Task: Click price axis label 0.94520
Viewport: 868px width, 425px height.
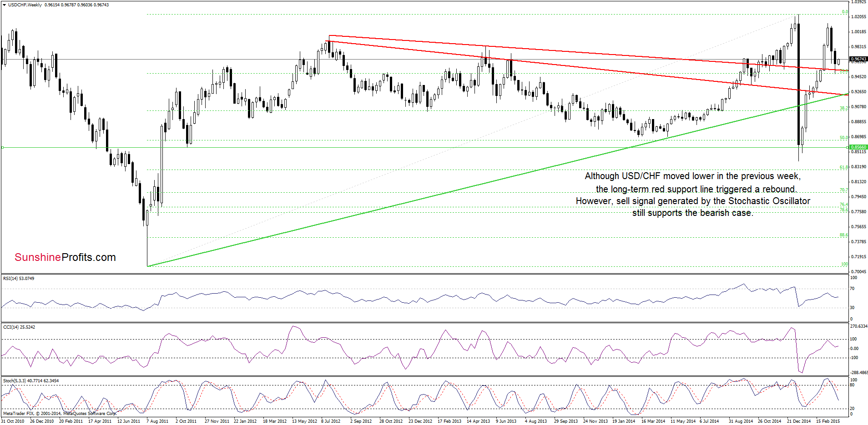Action: pos(858,77)
